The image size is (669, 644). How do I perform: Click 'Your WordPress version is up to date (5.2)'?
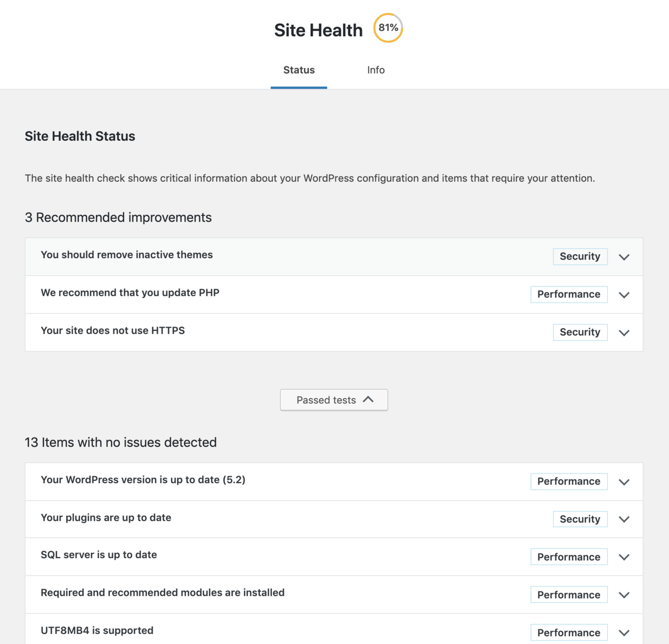coord(143,480)
